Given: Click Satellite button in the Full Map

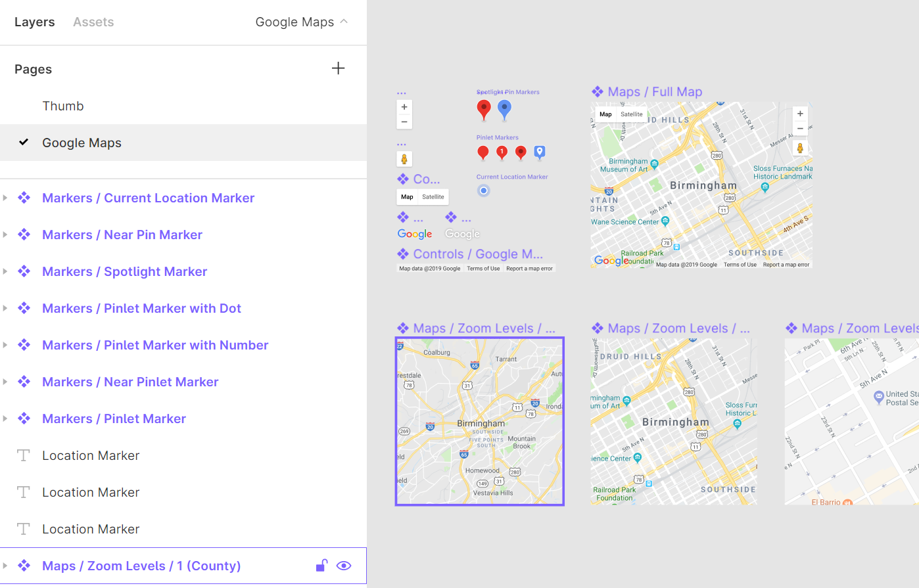Looking at the screenshot, I should [632, 114].
